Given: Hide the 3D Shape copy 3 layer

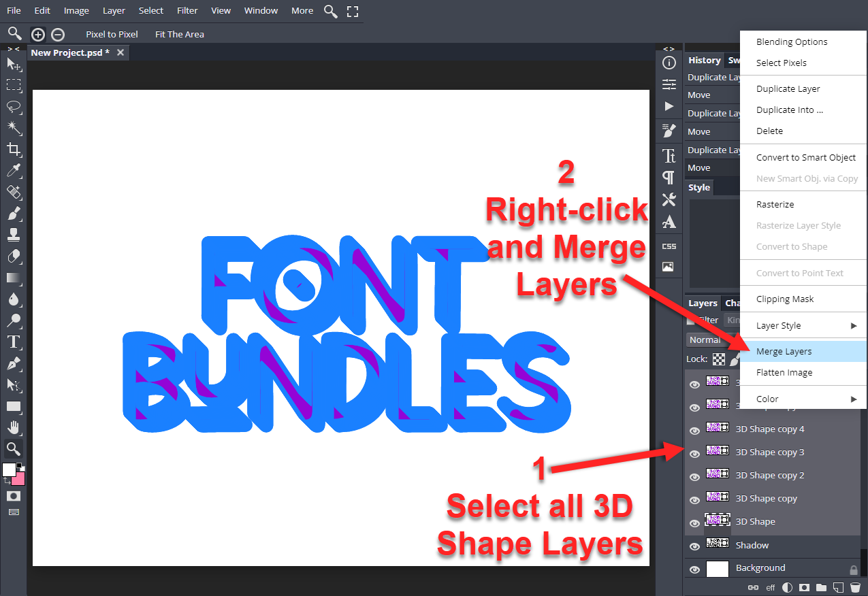Looking at the screenshot, I should tap(694, 454).
